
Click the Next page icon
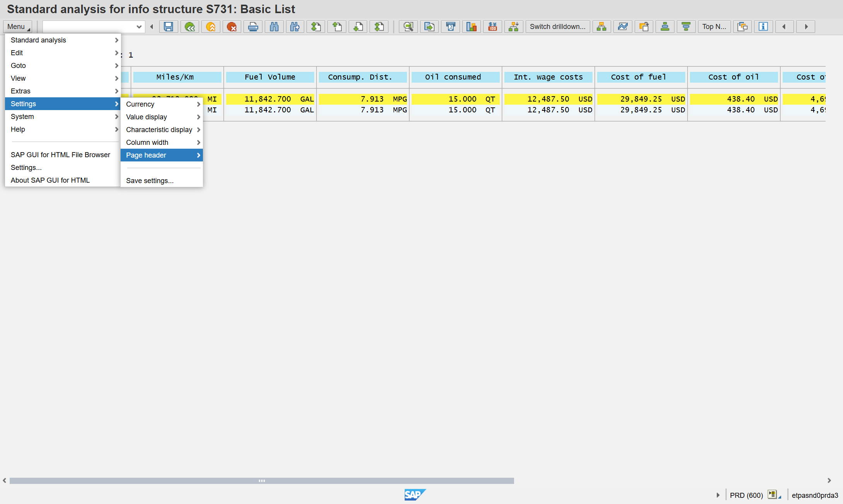[358, 27]
